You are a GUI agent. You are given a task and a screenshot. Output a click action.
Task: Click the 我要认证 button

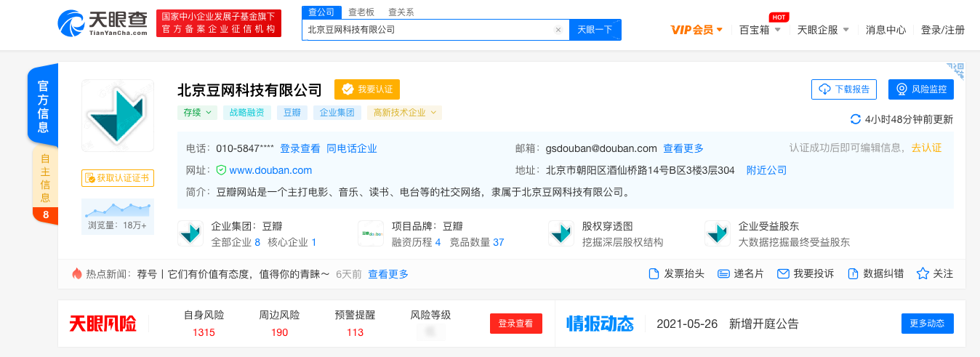(367, 89)
